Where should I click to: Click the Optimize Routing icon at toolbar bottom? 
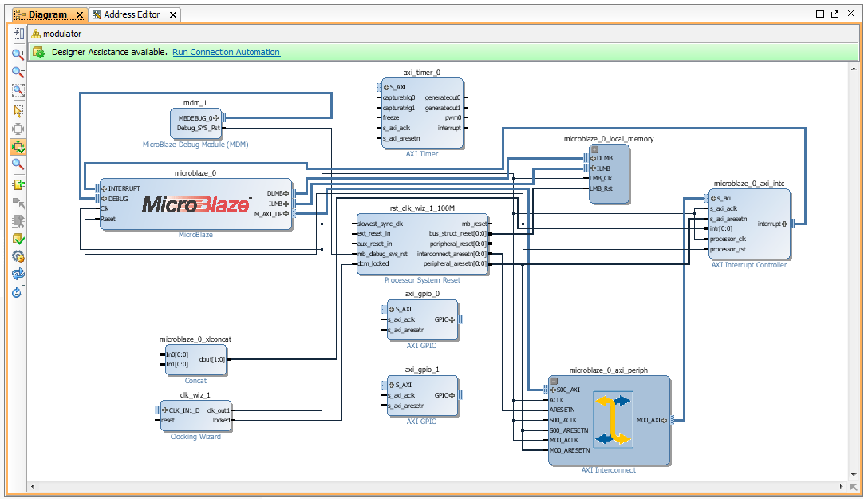(x=18, y=292)
